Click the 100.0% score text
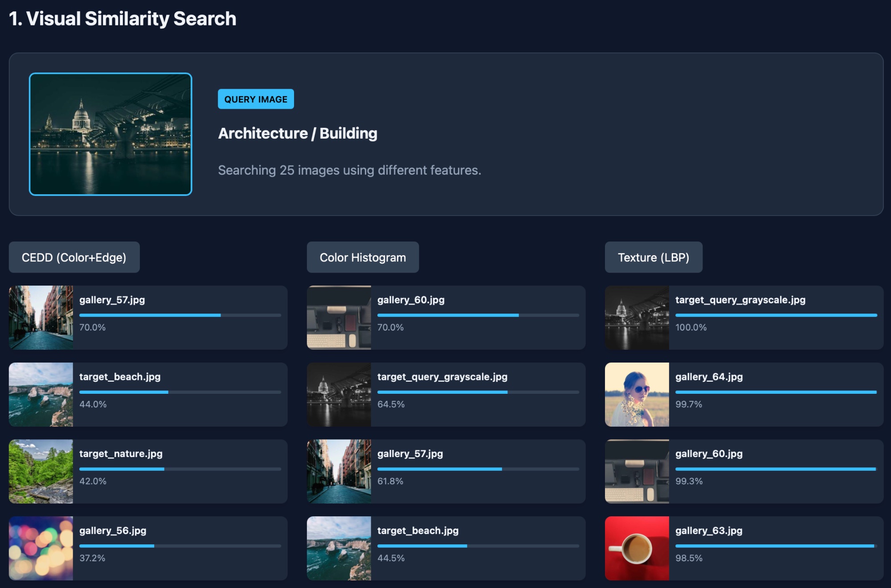 coord(691,327)
